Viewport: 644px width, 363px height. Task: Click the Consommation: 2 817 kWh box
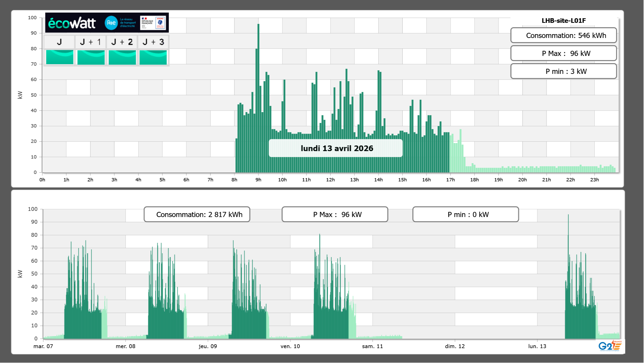197,214
